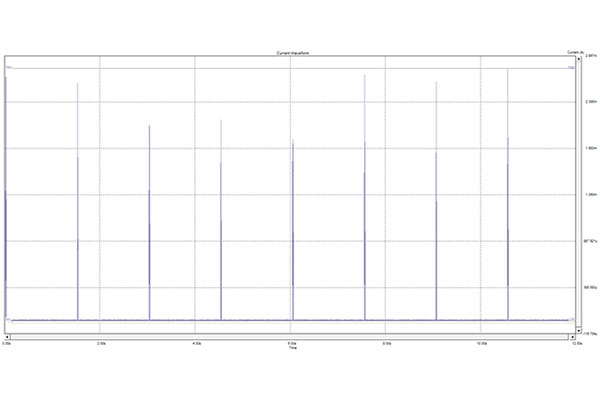Select the "Time" x-axis label

pyautogui.click(x=292, y=349)
